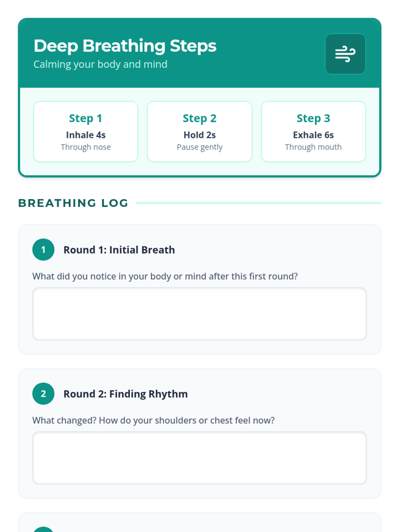Click the 'Hold 2s' label

[199, 135]
